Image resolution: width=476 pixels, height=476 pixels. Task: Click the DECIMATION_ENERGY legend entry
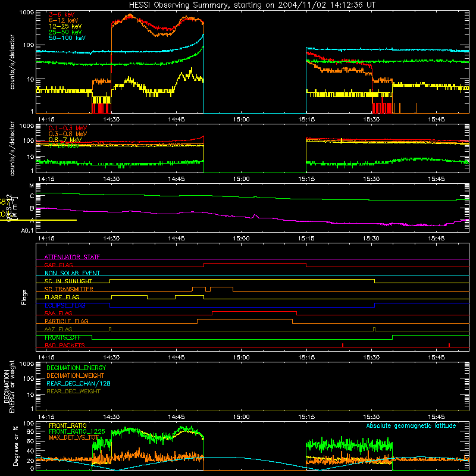(76, 368)
